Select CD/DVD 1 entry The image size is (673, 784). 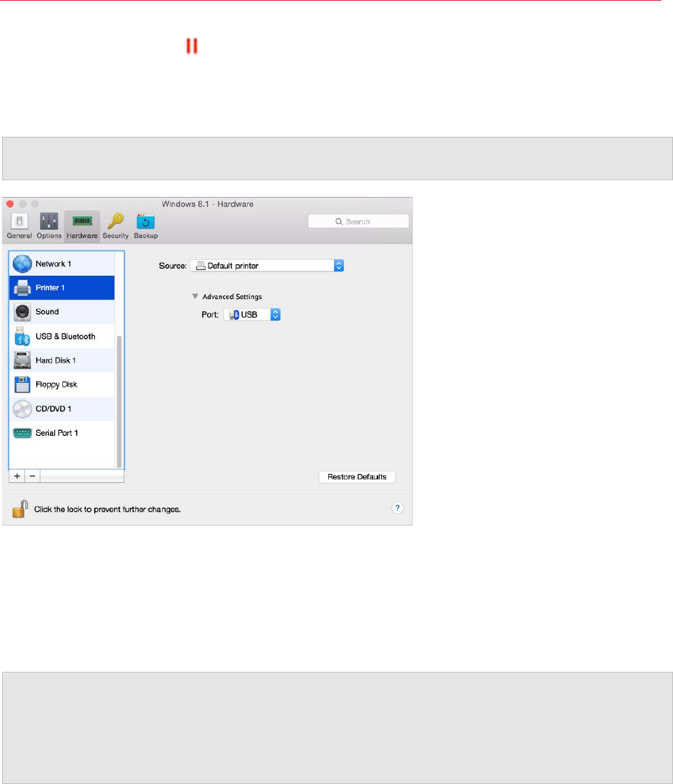pos(62,408)
